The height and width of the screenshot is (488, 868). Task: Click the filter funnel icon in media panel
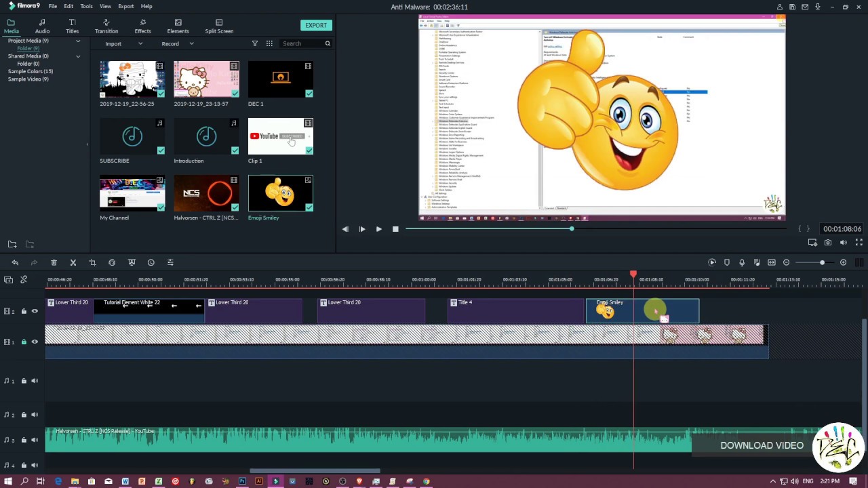click(255, 43)
